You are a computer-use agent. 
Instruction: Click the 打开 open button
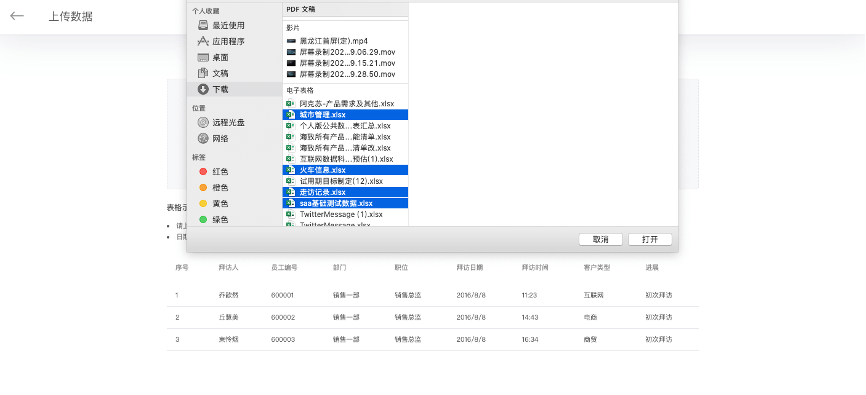tap(650, 239)
